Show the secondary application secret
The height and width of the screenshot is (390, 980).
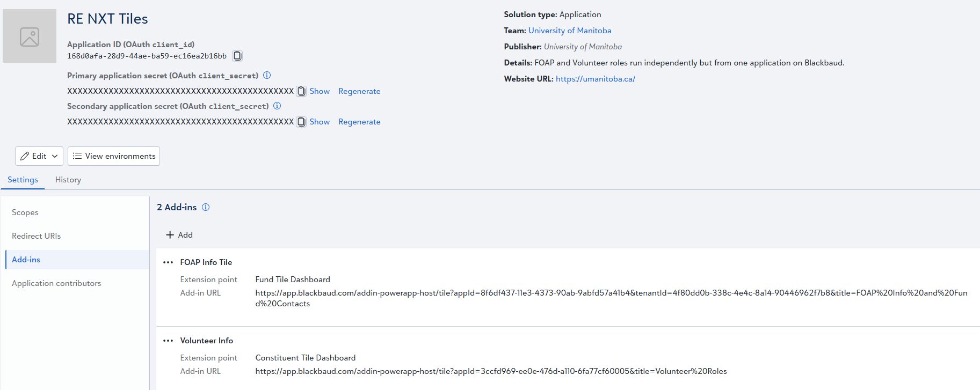click(x=320, y=122)
